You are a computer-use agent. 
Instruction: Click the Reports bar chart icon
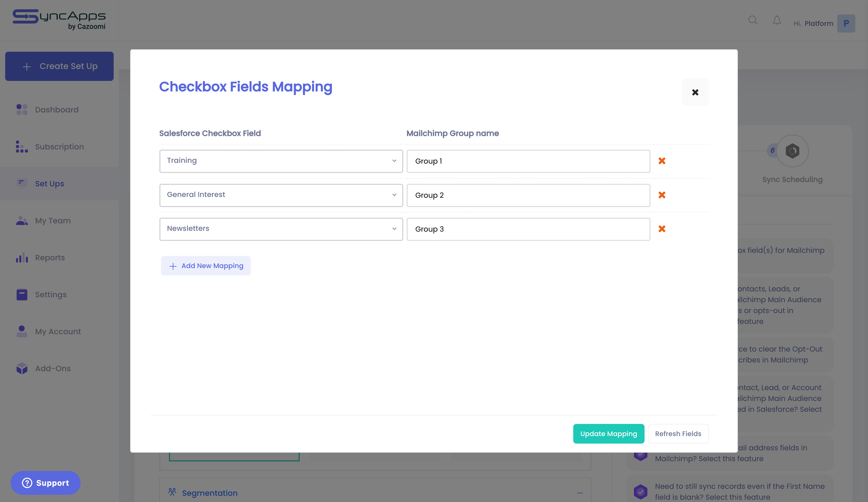(x=22, y=257)
